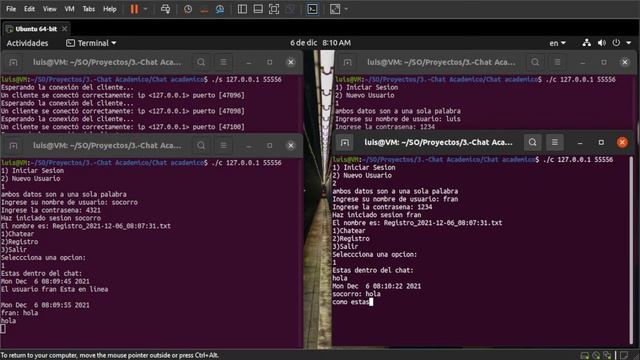Search in the luis login terminal window
640x360 pixels.
click(x=535, y=62)
